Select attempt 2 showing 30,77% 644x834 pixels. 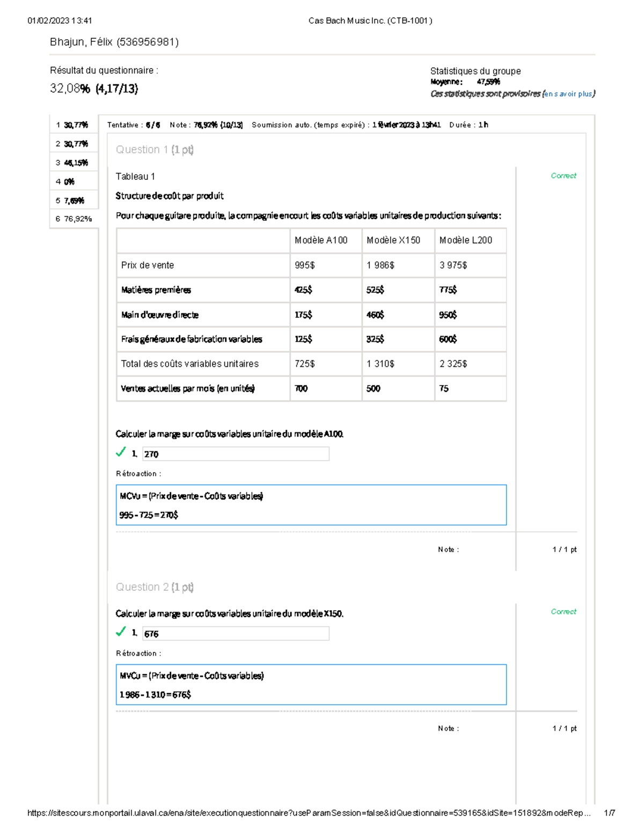point(72,143)
